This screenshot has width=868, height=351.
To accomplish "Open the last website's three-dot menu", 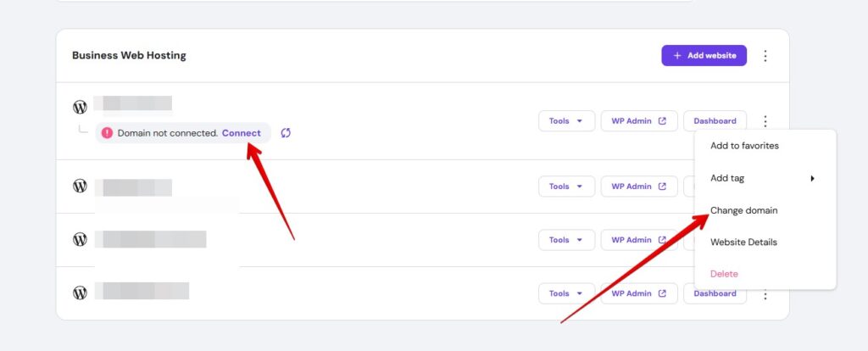I will (x=765, y=294).
